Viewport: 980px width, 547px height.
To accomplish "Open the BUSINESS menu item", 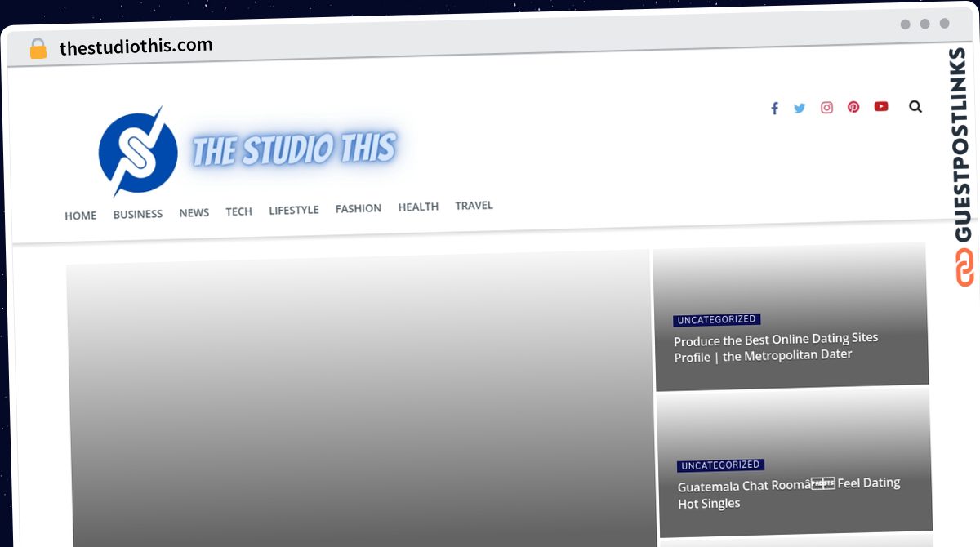I will click(x=138, y=214).
